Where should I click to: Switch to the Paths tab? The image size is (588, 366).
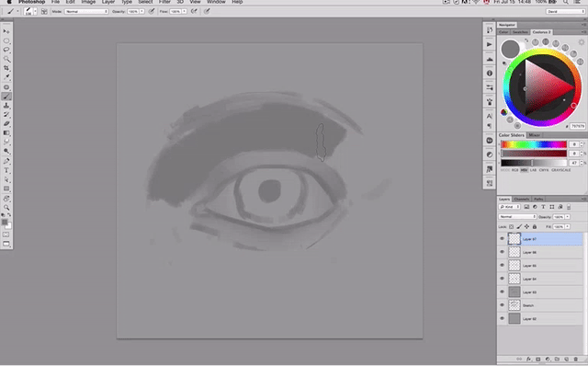tap(538, 199)
